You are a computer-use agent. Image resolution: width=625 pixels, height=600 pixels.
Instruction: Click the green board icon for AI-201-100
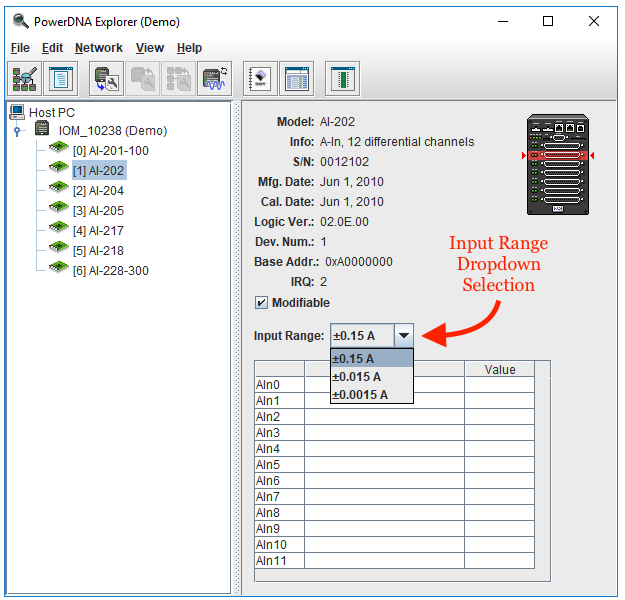59,147
